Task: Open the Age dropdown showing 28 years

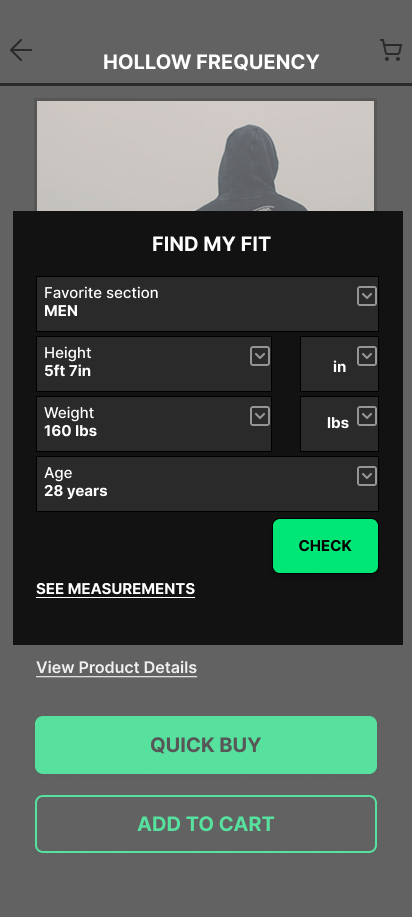Action: pyautogui.click(x=207, y=484)
